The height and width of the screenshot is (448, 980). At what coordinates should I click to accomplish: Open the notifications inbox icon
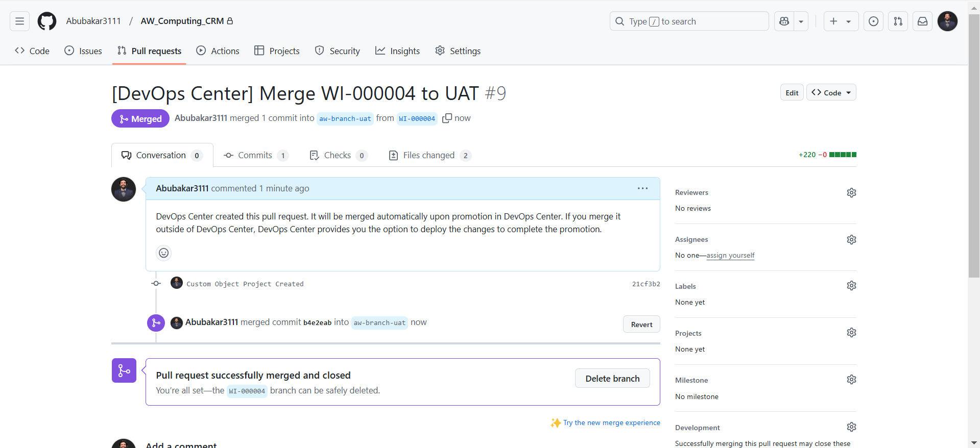923,21
